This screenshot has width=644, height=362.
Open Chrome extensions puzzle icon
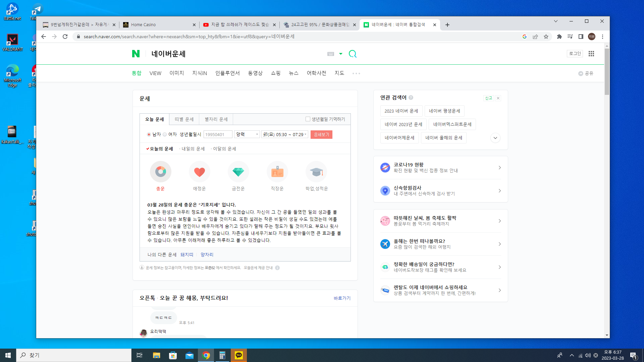(559, 37)
